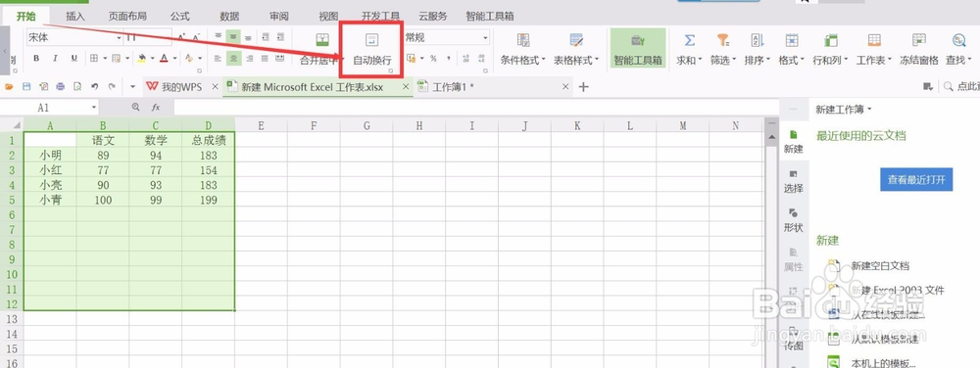The width and height of the screenshot is (980, 368).
Task: Open the Shapes sidebar panel (形状)
Action: (x=793, y=219)
